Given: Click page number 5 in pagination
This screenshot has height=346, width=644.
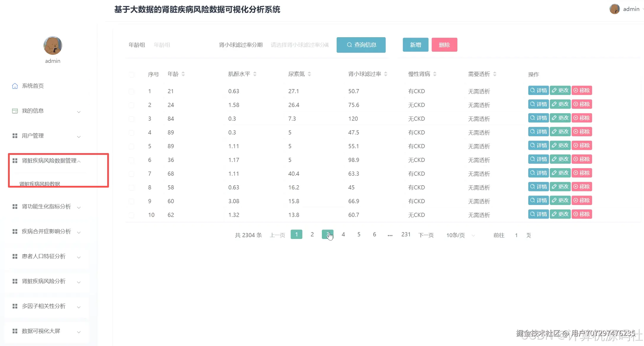Looking at the screenshot, I should 359,234.
